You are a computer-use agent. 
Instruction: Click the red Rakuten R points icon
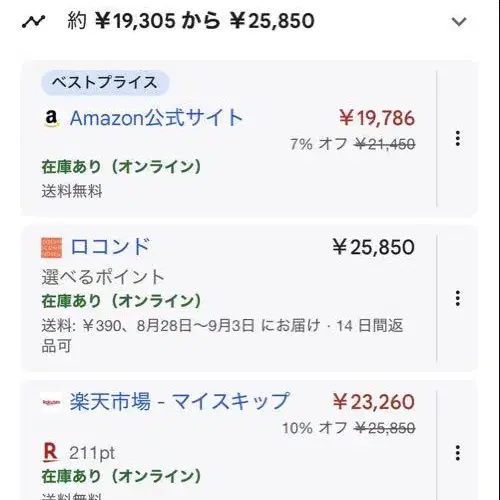click(50, 453)
